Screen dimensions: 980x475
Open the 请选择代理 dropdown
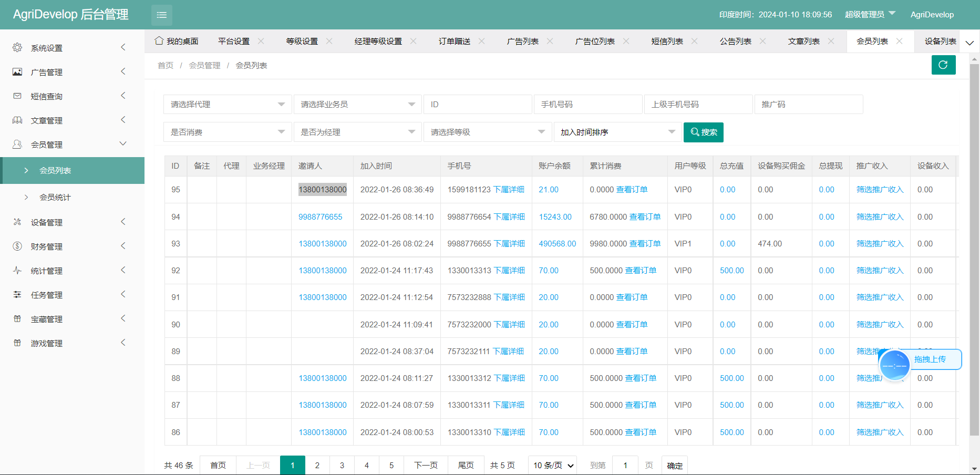[227, 104]
